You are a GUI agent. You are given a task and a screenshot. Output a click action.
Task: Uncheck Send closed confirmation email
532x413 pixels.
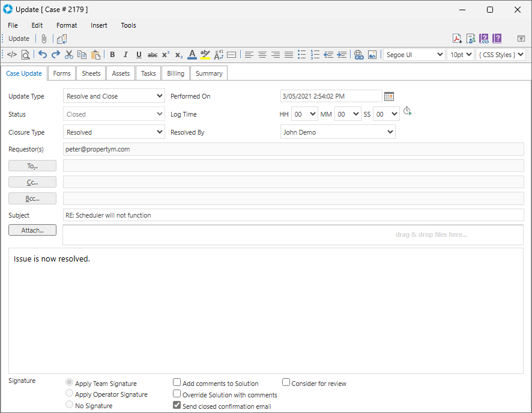pos(177,405)
